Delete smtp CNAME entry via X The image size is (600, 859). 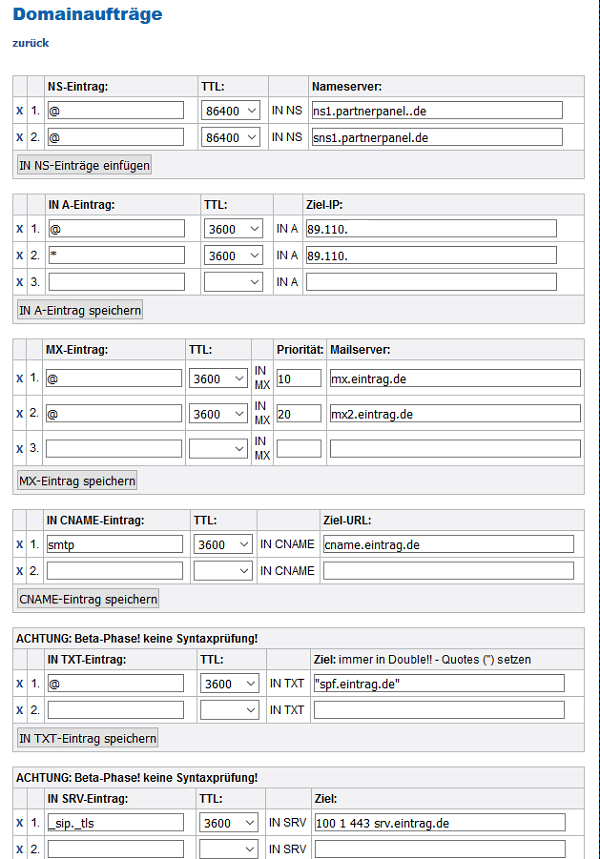pos(20,545)
